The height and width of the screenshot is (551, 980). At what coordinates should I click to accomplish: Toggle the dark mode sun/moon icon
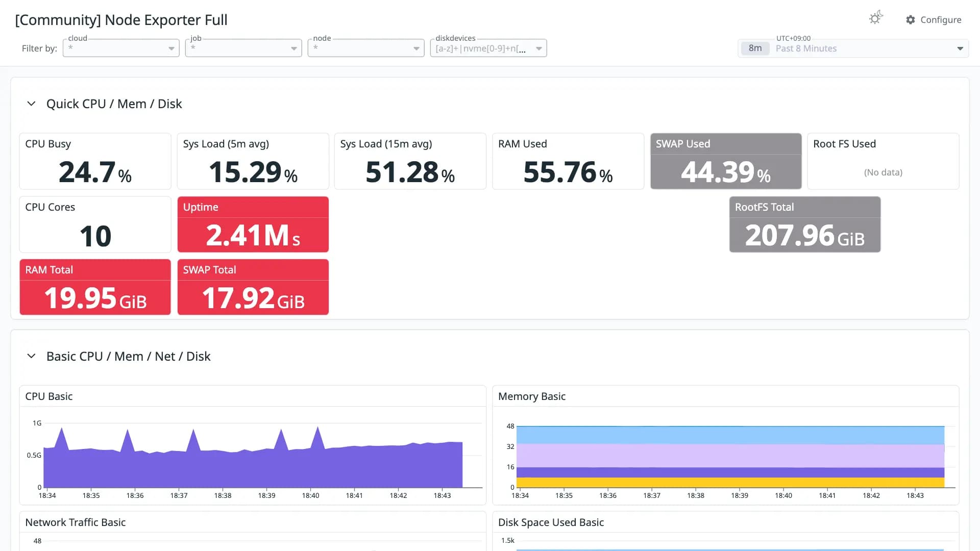pos(876,18)
